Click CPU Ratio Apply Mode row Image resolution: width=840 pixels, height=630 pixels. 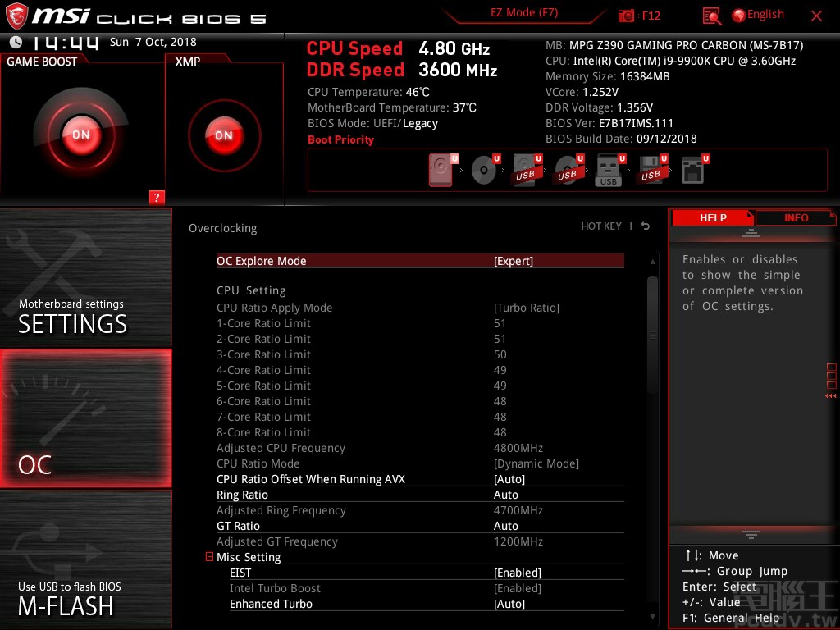pos(420,308)
